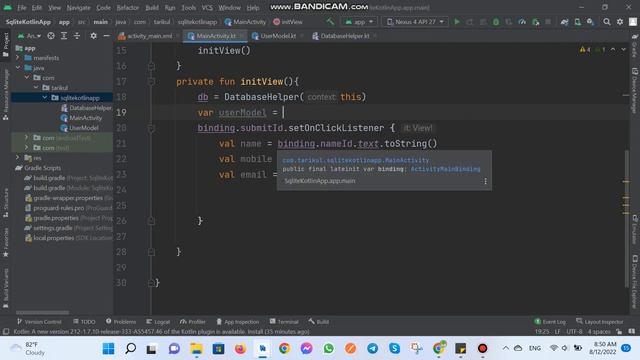The height and width of the screenshot is (360, 640).
Task: Open the Refactor menu
Action: (128, 7)
